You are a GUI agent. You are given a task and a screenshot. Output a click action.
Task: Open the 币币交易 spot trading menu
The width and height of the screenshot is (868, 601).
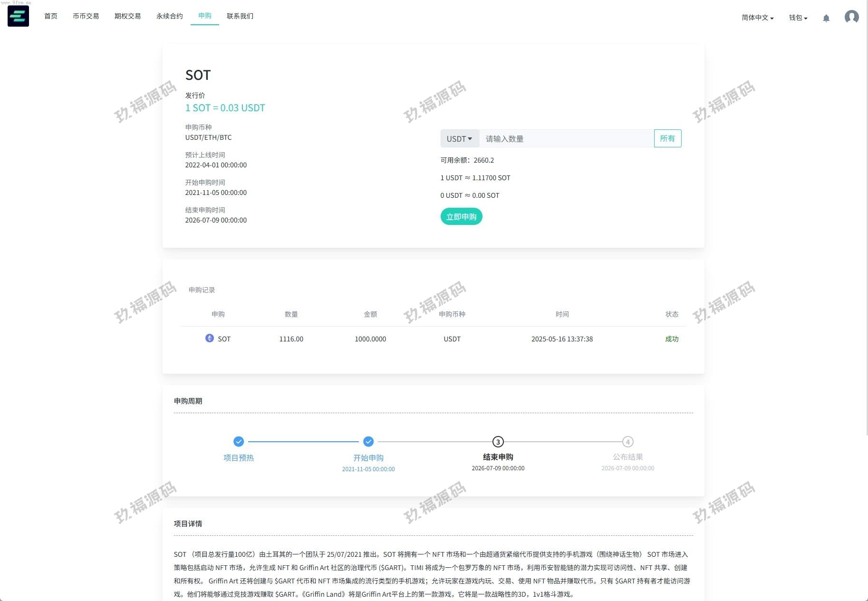[x=86, y=16]
